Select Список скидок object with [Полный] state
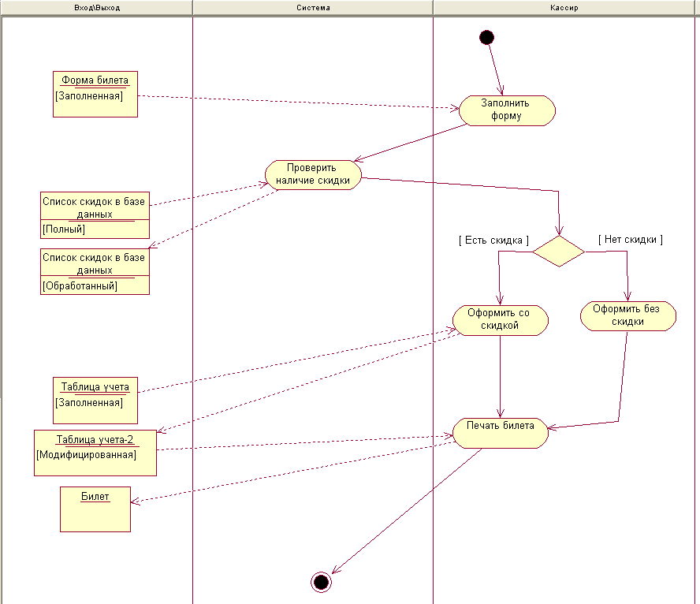This screenshot has width=700, height=604. coord(95,215)
